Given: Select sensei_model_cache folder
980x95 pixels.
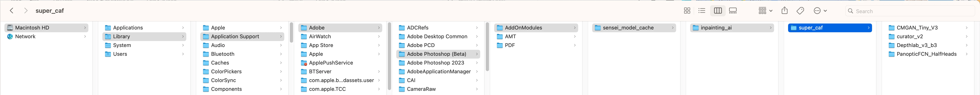Looking at the screenshot, I should click(x=634, y=28).
